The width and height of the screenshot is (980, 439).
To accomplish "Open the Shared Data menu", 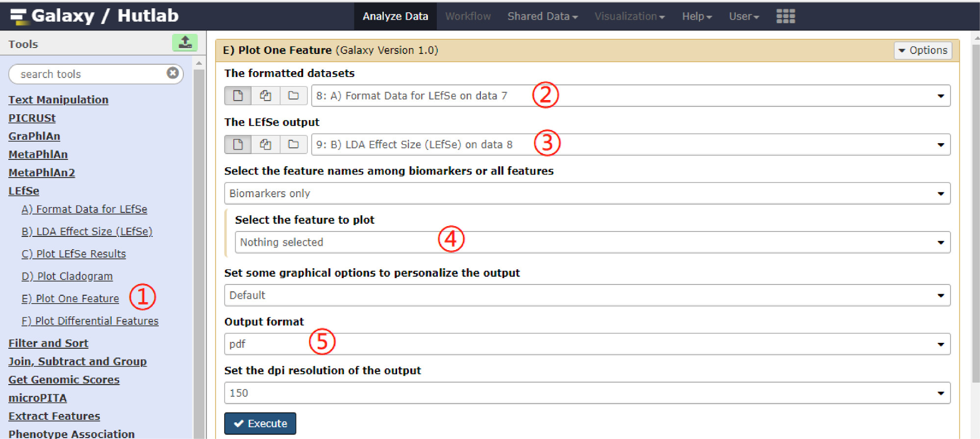I will (x=542, y=16).
